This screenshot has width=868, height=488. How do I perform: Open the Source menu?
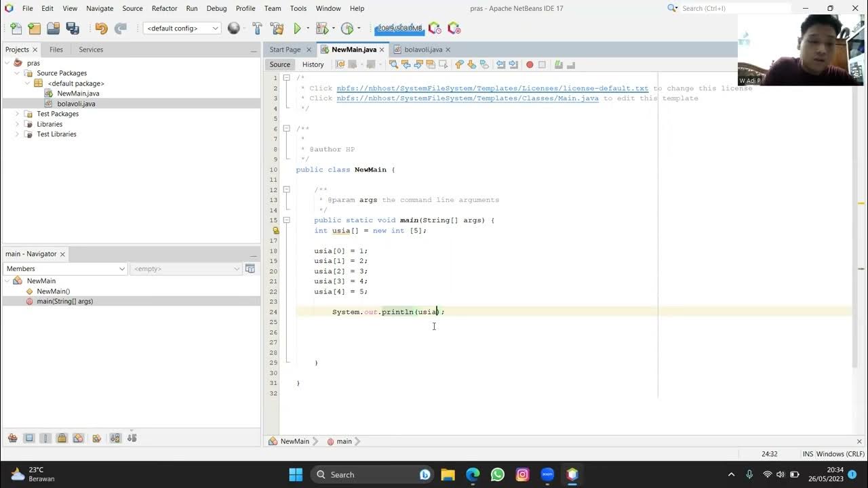[x=132, y=8]
